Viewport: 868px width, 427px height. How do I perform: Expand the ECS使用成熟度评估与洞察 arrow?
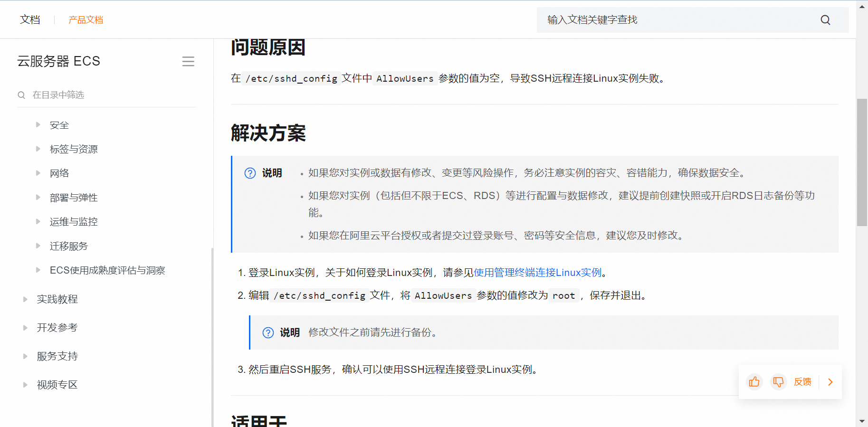click(x=38, y=270)
